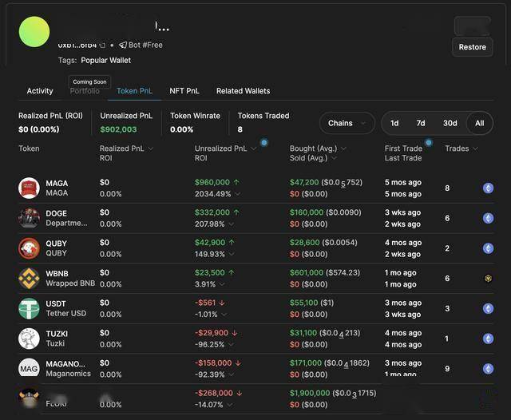The height and width of the screenshot is (420, 511).
Task: Select the 30d time range
Action: [x=450, y=123]
